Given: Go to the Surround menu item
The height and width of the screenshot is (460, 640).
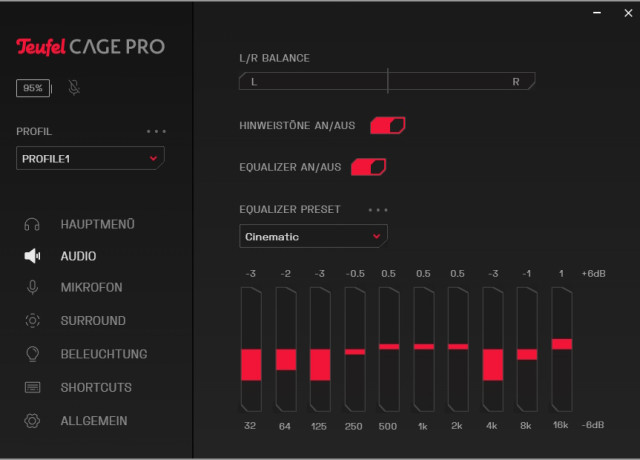Looking at the screenshot, I should click(x=93, y=321).
